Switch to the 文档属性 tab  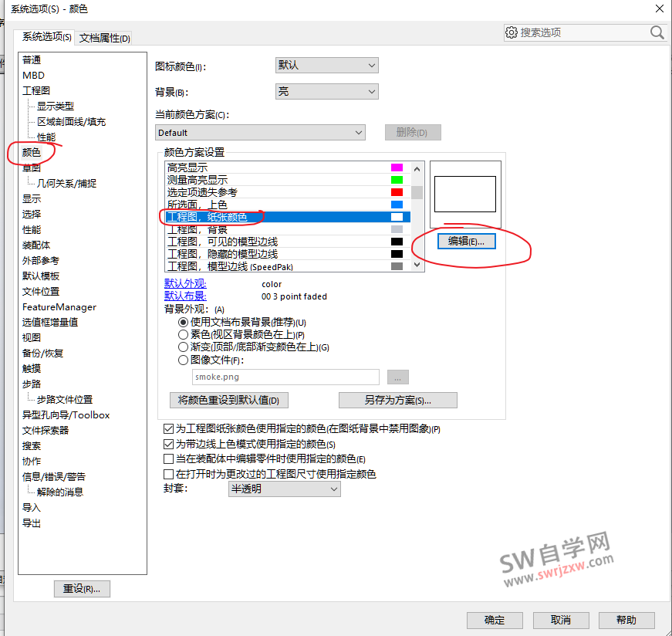click(x=105, y=38)
